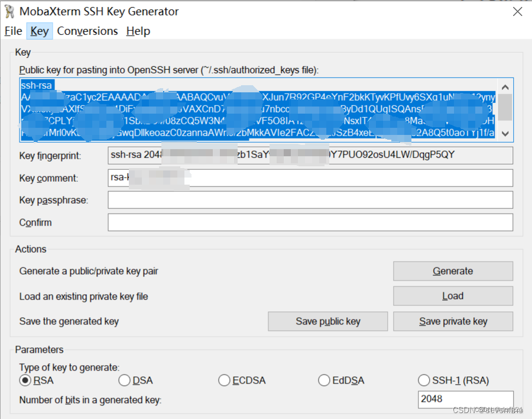The image size is (532, 419).
Task: Open the Conversions menu
Action: 87,31
